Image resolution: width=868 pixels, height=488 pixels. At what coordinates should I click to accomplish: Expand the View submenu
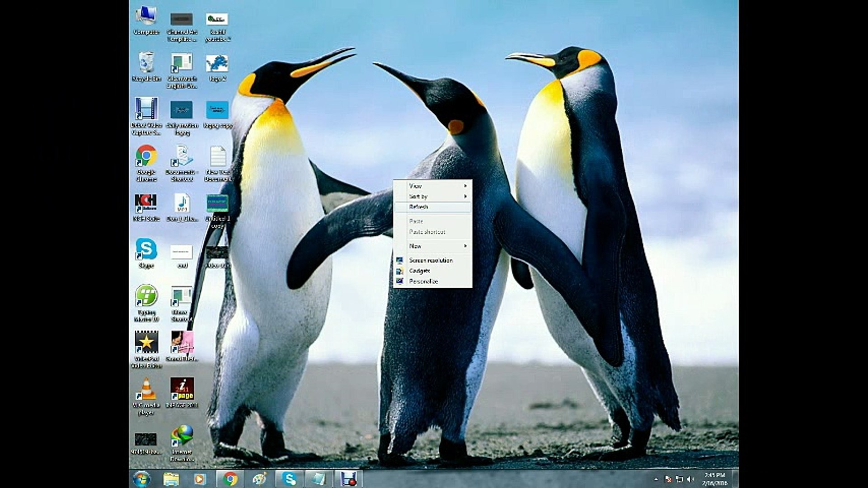point(432,186)
